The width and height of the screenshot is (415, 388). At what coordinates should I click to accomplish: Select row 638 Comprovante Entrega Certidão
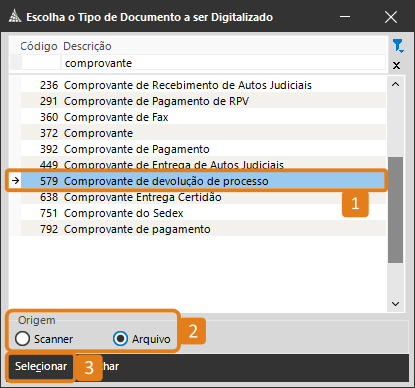(x=203, y=197)
